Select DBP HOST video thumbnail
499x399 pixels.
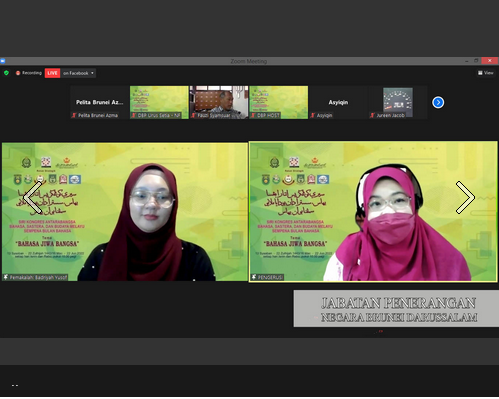[x=279, y=102]
